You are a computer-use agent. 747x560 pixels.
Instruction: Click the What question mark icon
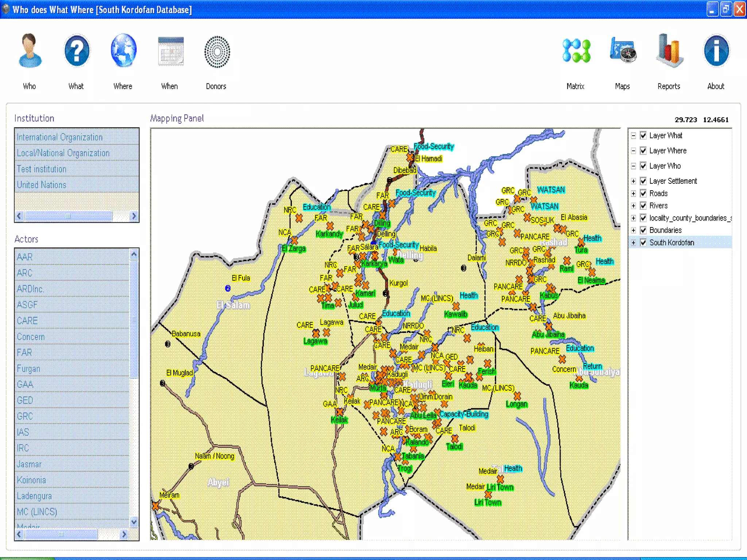tap(76, 51)
